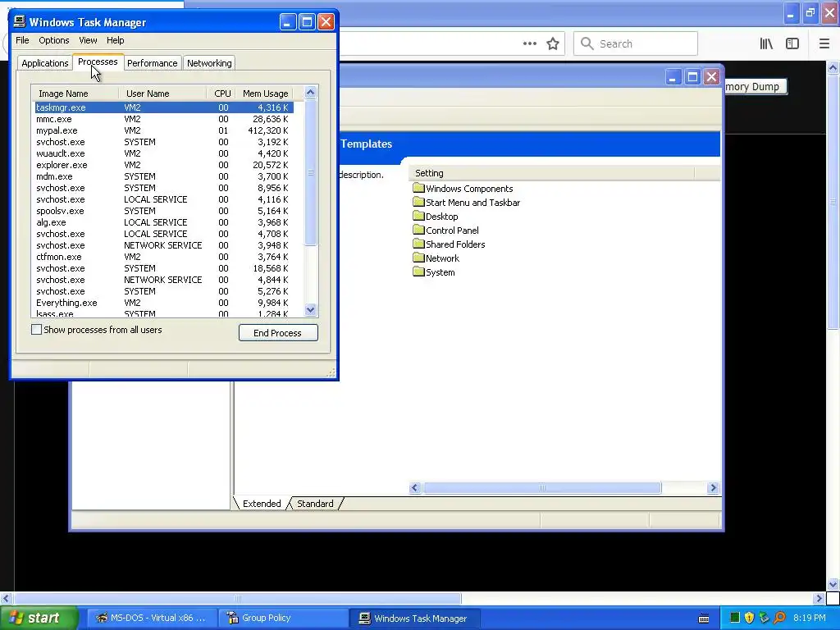840x630 pixels.
Task: Click the Desktop folder icon in Group Policy
Action: 418,216
